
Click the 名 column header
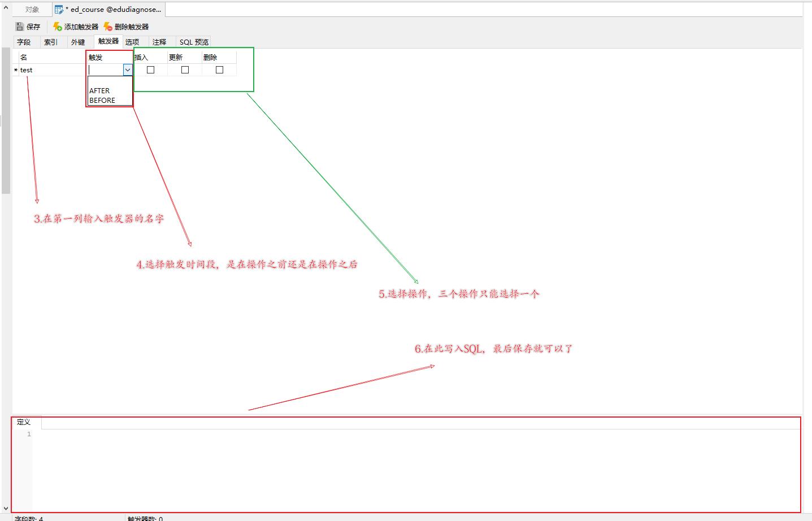point(52,57)
